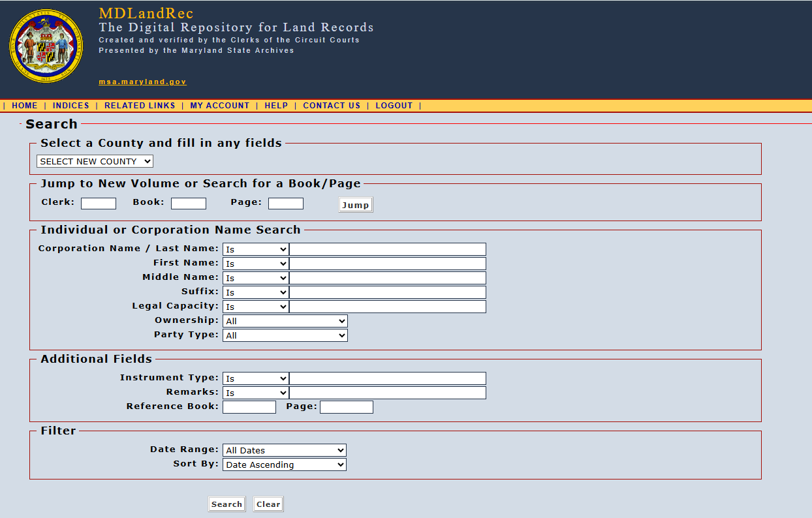Open the Instrument Type operator dropdown
The width and height of the screenshot is (812, 518).
click(x=255, y=378)
